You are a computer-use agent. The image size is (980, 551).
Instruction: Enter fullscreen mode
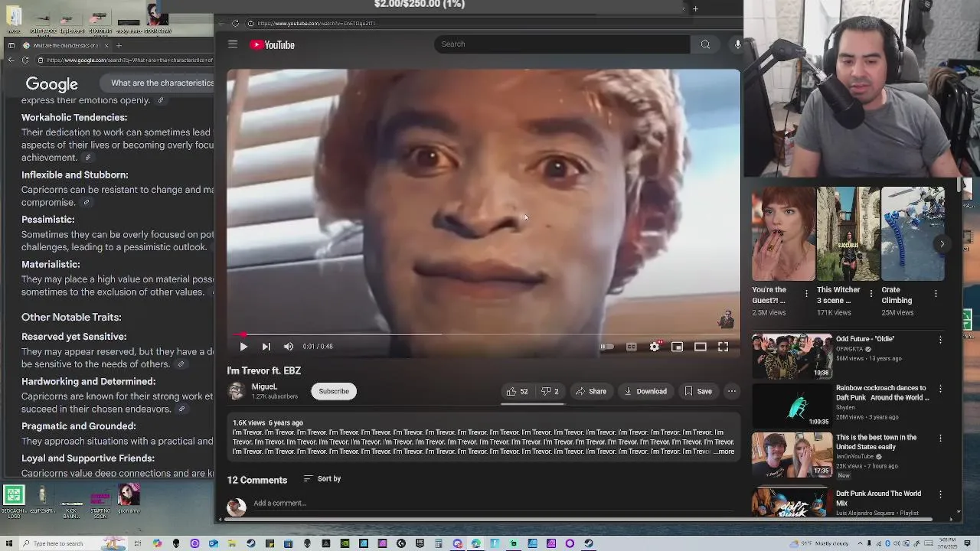pyautogui.click(x=723, y=347)
